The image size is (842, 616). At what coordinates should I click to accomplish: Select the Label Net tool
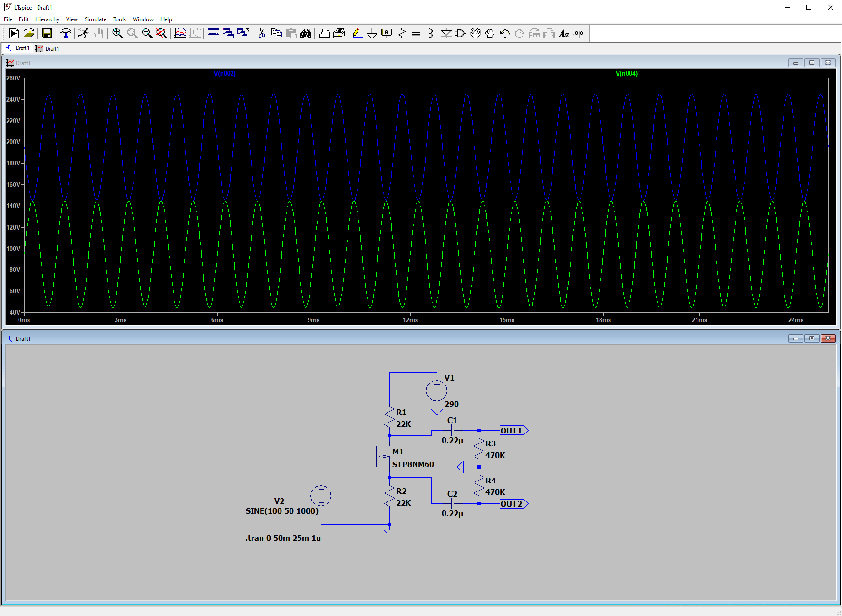coord(387,33)
